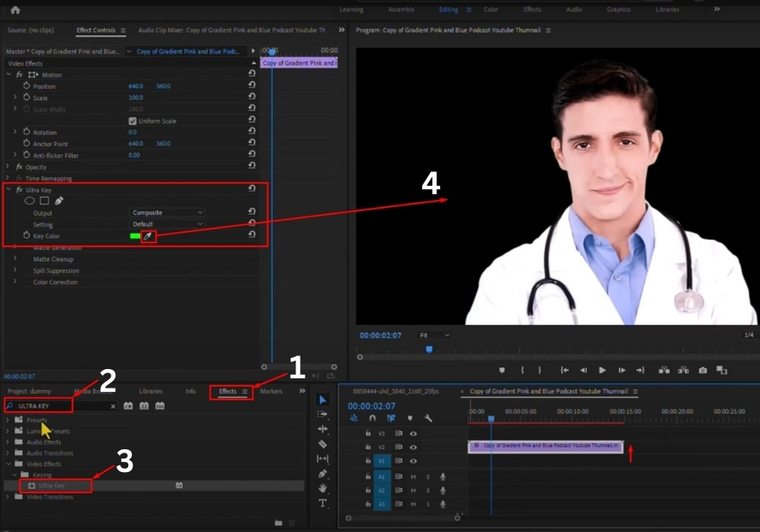The width and height of the screenshot is (760, 532).
Task: Uncheck the Uniform Scale checkbox
Action: pos(133,121)
